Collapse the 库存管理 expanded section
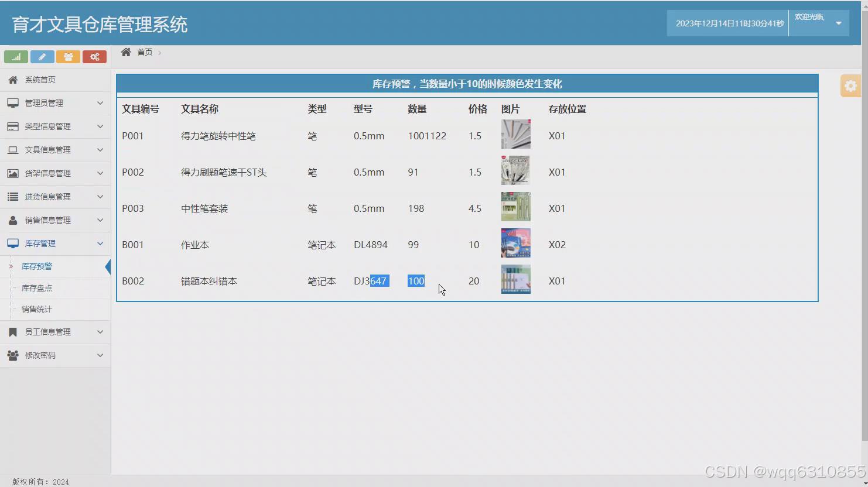The height and width of the screenshot is (487, 868). click(99, 243)
